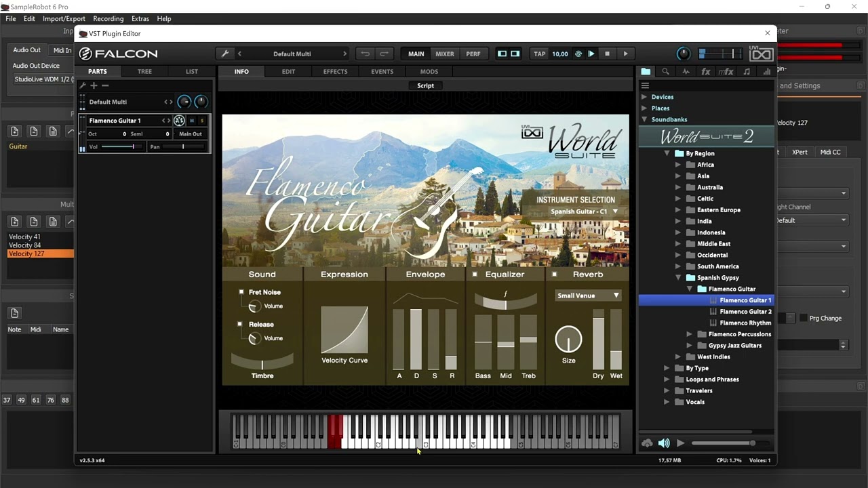The image size is (868, 488).
Task: Mute the Flamenco Guitar 1 part
Action: coord(192,121)
